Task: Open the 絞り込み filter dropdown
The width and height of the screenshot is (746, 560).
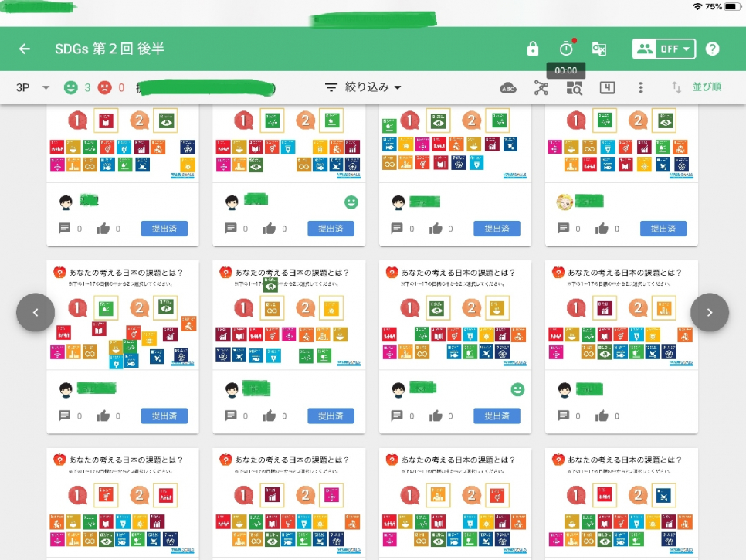Action: coord(363,88)
